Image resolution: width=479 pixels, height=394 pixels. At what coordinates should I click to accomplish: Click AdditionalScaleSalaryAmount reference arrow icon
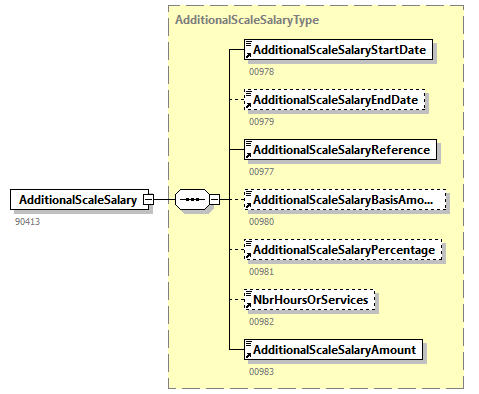(x=248, y=355)
